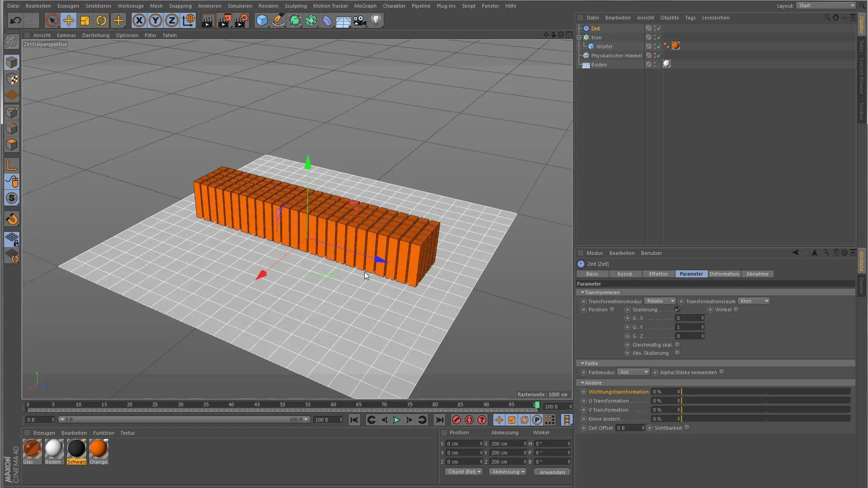The height and width of the screenshot is (488, 868).
Task: Select the Rotate tool
Action: 101,20
